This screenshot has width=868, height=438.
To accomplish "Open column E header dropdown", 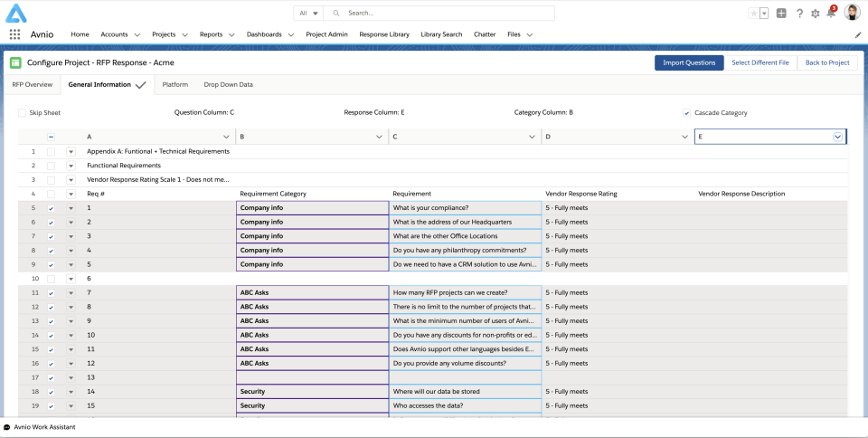I will coord(837,137).
